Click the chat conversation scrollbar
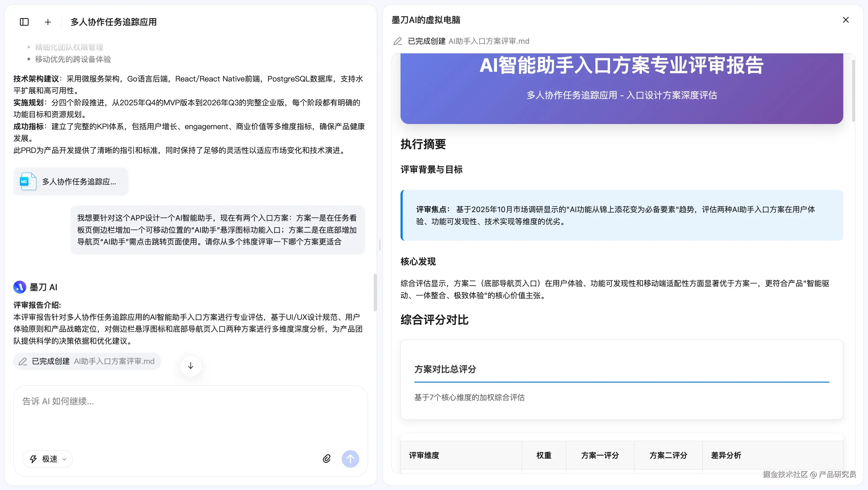Viewport: 868px width, 490px height. pyautogui.click(x=375, y=292)
